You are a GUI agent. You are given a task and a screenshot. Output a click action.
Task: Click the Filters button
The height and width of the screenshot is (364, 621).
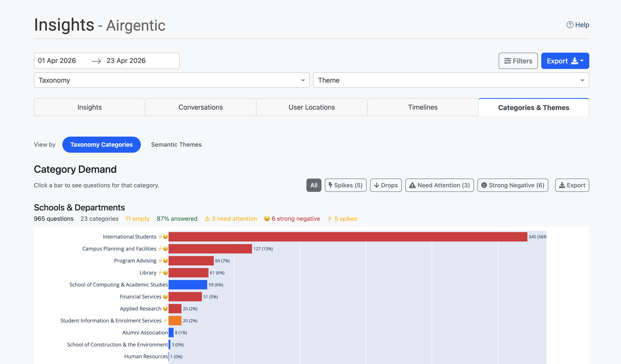[x=518, y=61]
